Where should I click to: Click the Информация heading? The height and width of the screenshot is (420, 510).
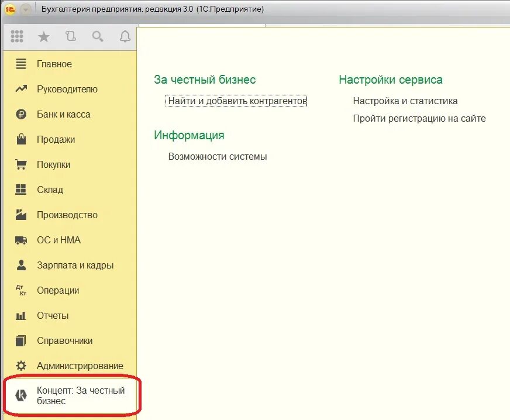coord(189,135)
